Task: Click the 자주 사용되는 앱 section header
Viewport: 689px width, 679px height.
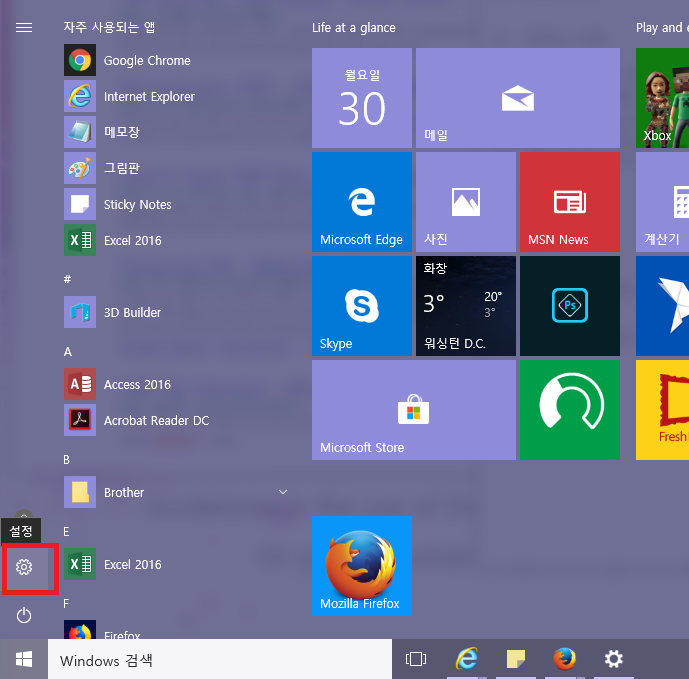Action: pyautogui.click(x=109, y=27)
